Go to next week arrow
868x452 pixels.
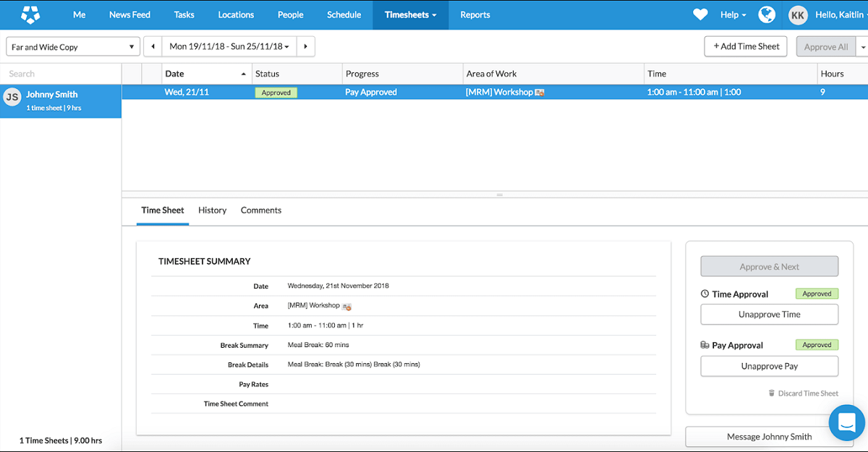306,47
